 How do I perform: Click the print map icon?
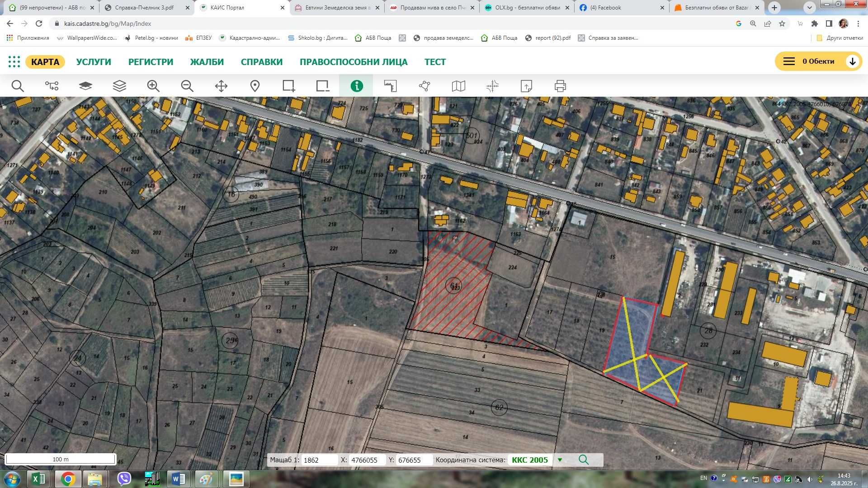point(560,86)
